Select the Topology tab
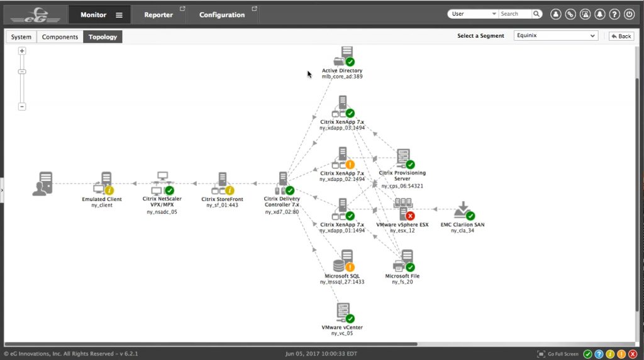 [103, 37]
